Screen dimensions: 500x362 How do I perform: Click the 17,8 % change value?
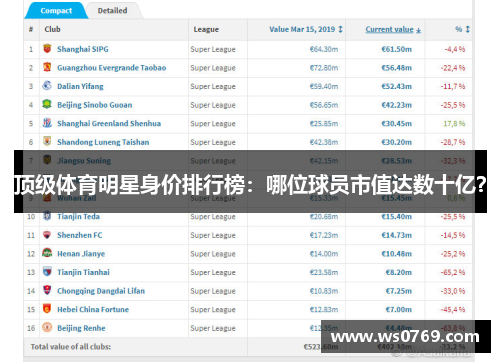(x=454, y=124)
